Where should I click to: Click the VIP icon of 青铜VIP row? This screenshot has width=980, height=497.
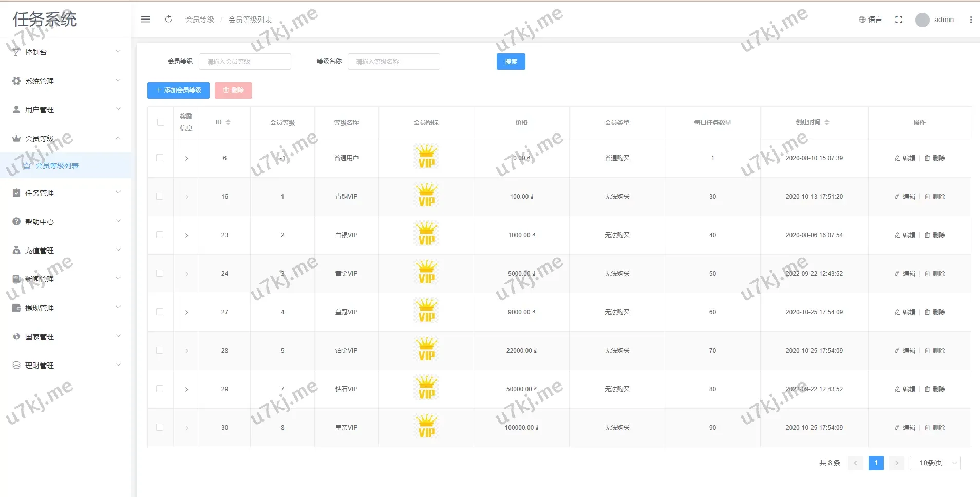(x=426, y=196)
